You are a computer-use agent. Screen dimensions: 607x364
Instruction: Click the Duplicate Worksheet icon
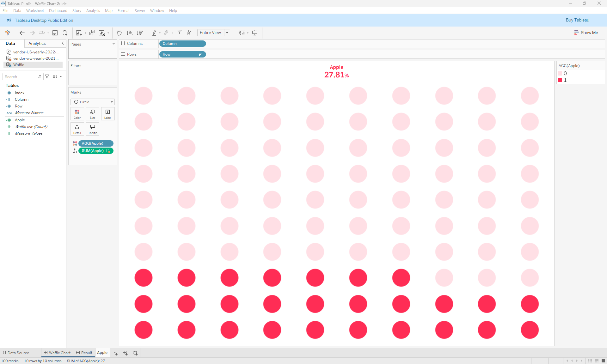[x=92, y=33]
